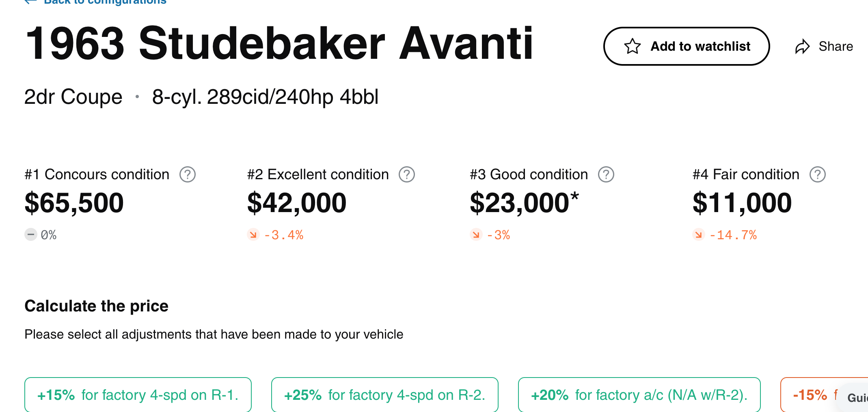Open the Guide button at corner
The height and width of the screenshot is (412, 868).
coord(857,398)
